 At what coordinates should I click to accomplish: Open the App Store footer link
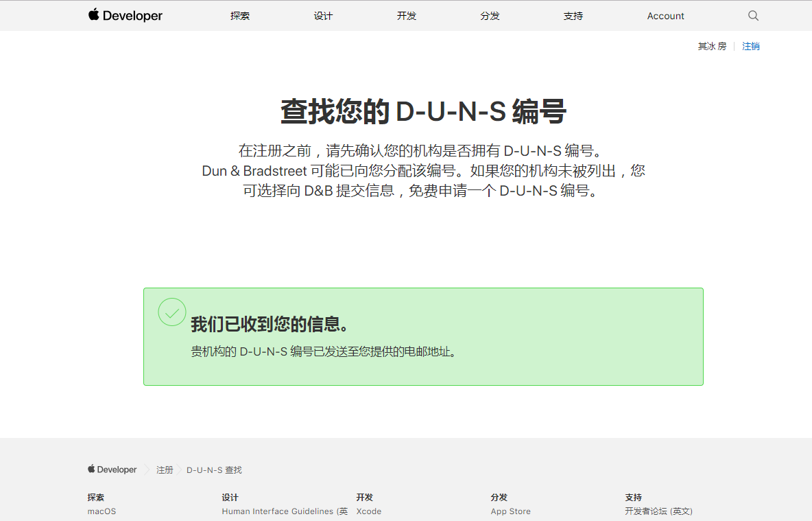click(x=510, y=511)
